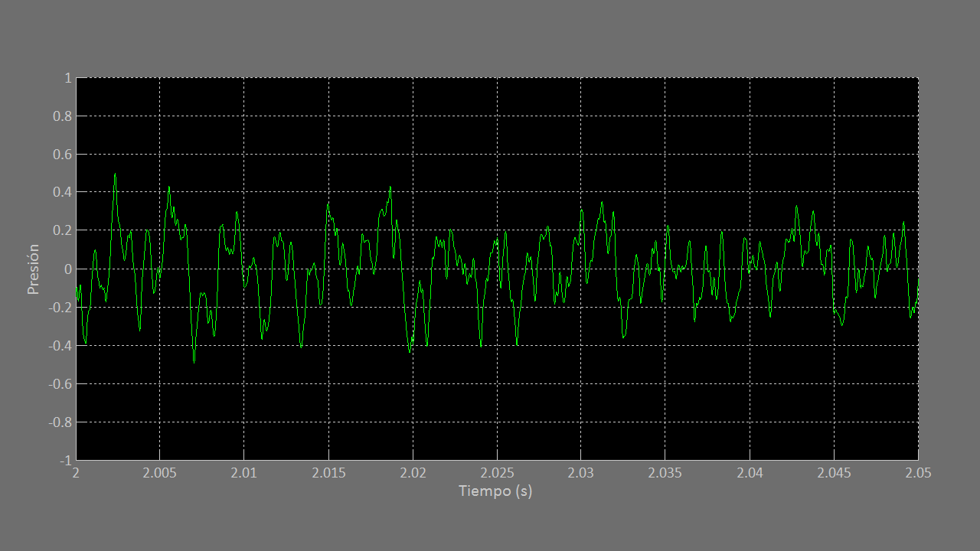
Task: Click the x-axis tick label 2.015
Action: click(x=328, y=473)
